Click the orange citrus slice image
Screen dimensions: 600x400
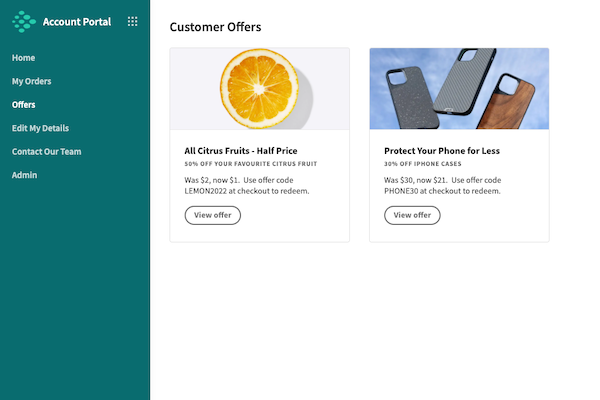259,88
